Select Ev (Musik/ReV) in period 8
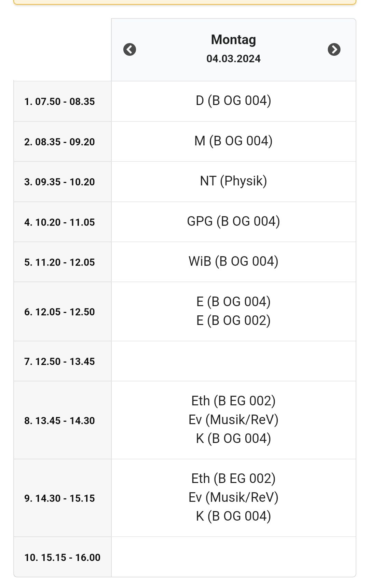Viewport: 369px width, 588px height. (233, 420)
